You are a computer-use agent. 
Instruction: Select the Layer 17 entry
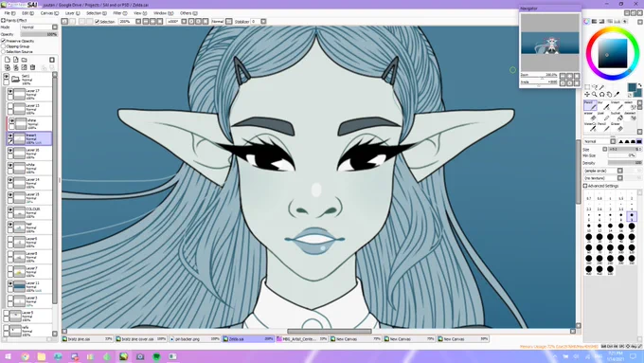29,94
